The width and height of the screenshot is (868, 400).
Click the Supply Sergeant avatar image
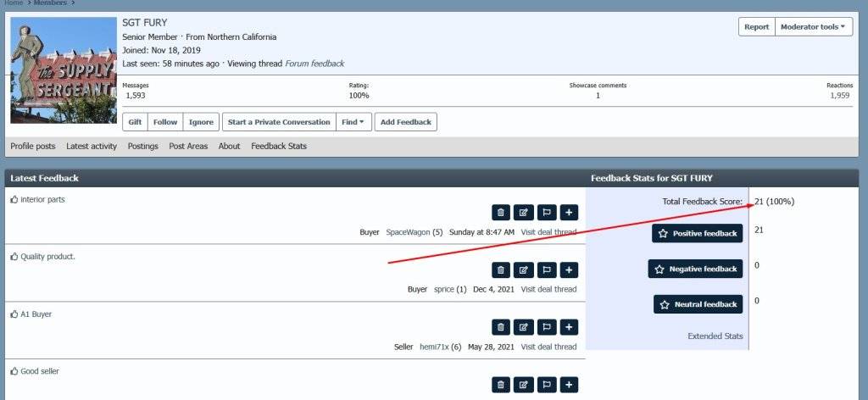[64, 69]
